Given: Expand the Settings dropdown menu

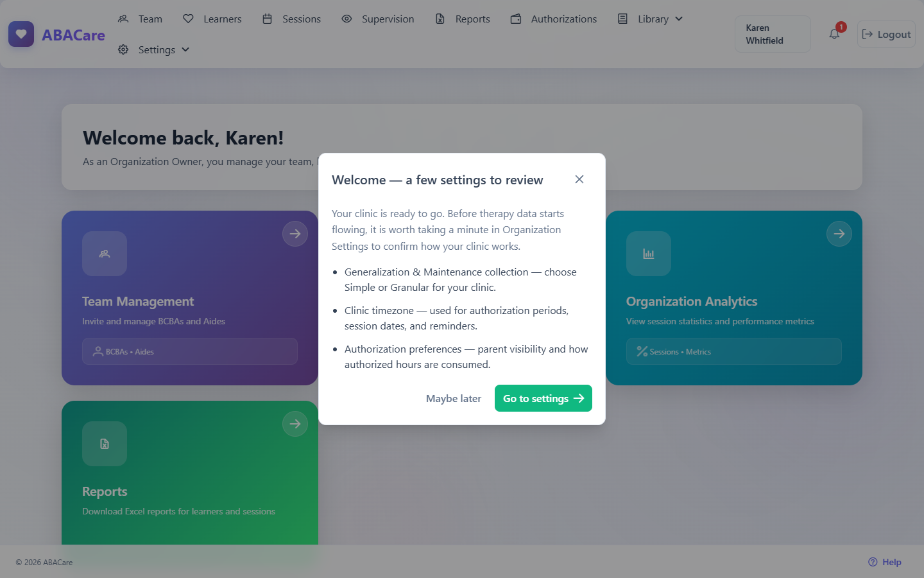Looking at the screenshot, I should click(x=154, y=49).
